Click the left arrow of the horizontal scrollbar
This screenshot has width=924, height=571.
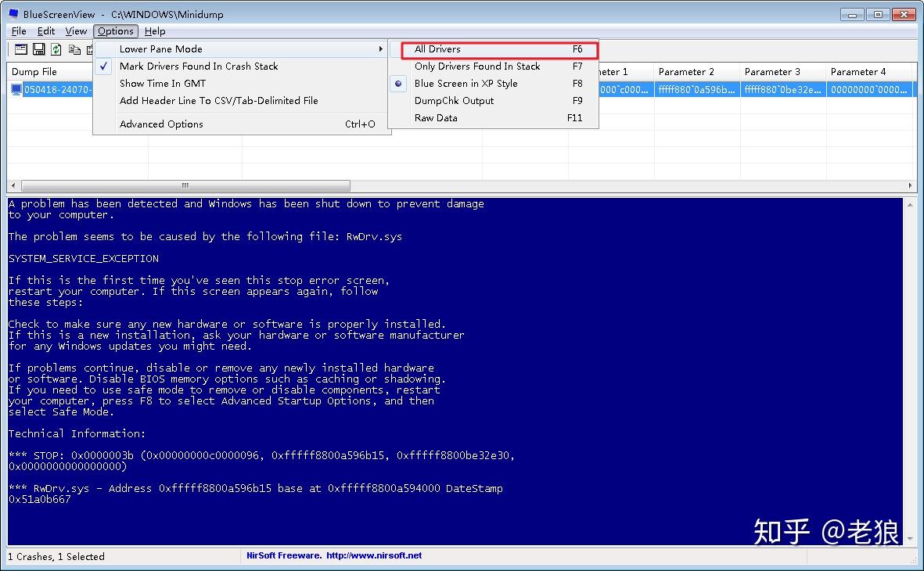[13, 185]
